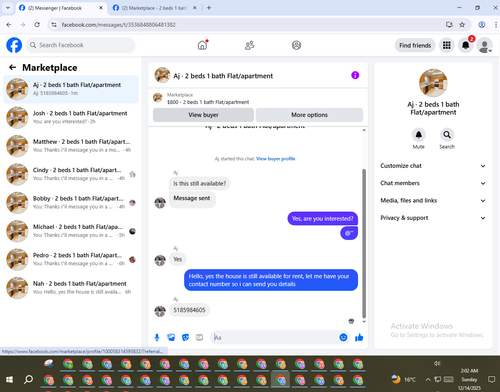Open the Cindy conversation
The image size is (500, 392).
pos(71,174)
